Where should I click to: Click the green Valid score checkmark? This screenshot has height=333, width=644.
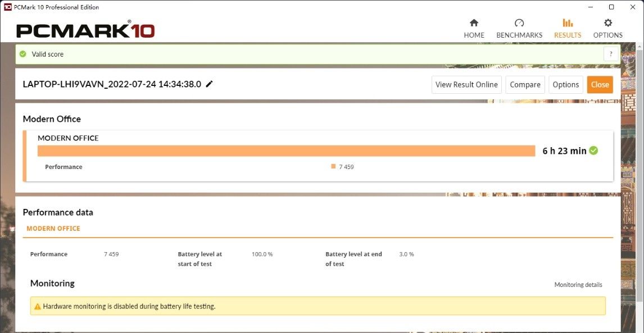pyautogui.click(x=23, y=54)
